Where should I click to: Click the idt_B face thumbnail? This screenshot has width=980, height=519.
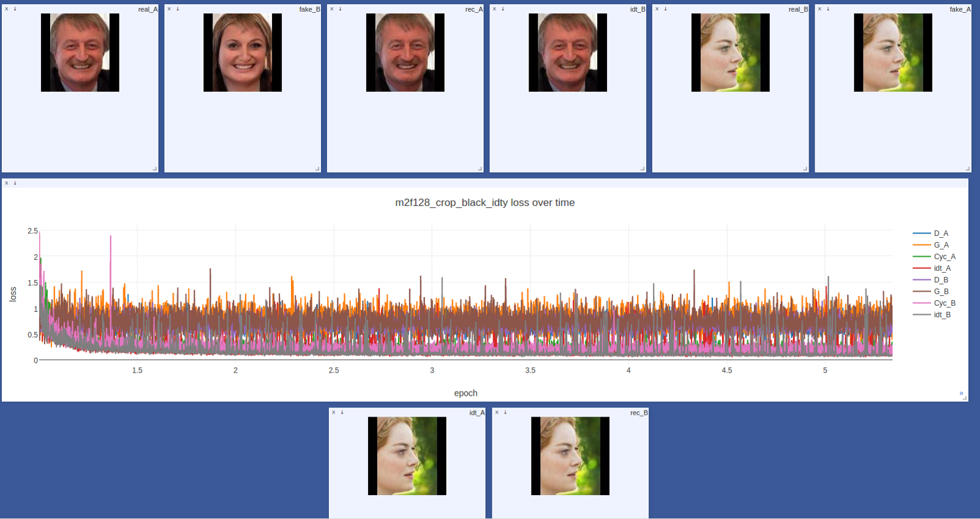pos(568,53)
